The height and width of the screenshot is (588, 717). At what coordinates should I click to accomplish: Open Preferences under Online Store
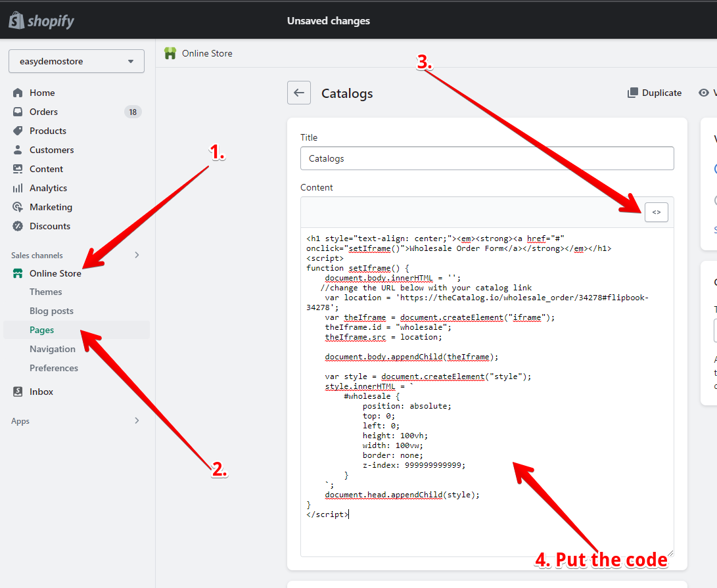pyautogui.click(x=53, y=368)
